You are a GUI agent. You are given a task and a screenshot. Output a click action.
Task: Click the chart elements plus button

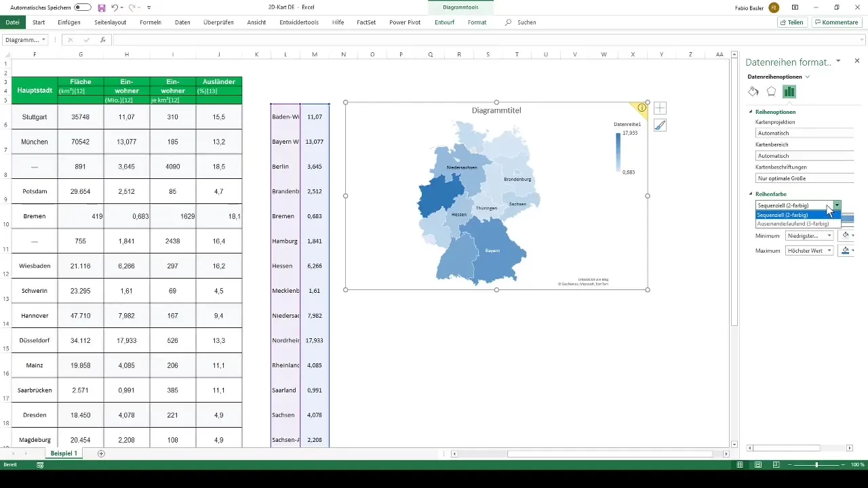point(660,108)
